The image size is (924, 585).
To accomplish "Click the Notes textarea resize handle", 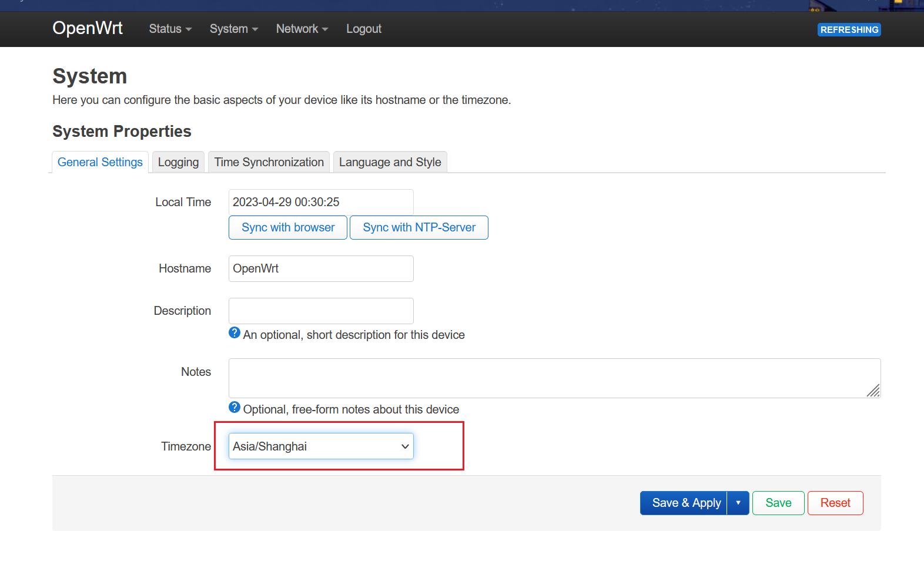I will click(873, 391).
